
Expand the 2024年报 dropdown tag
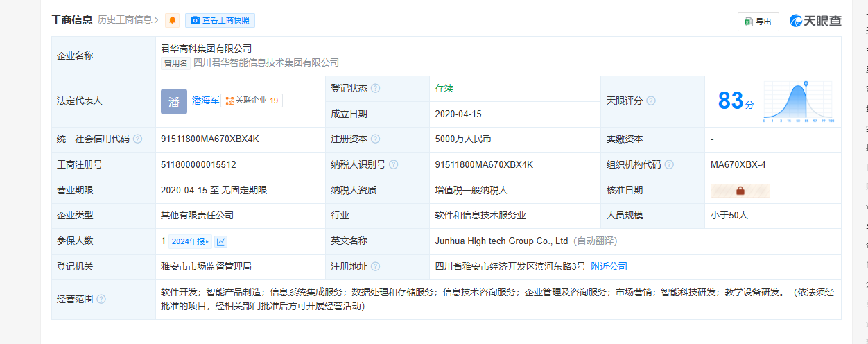[x=190, y=241]
